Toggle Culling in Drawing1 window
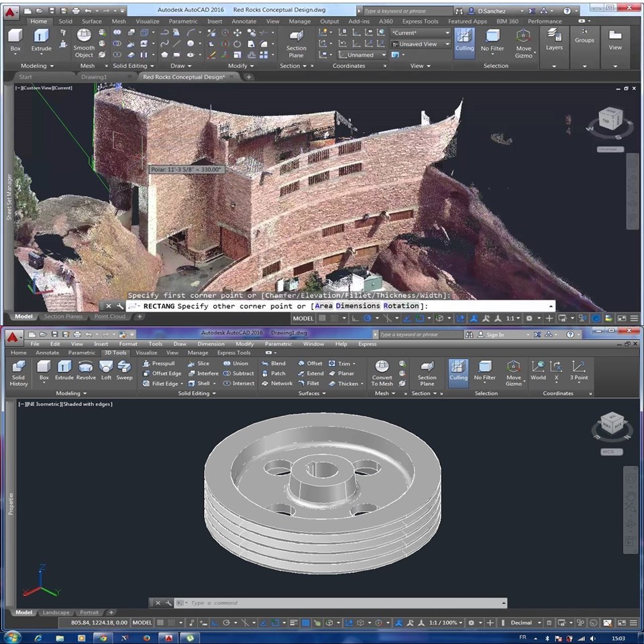Screen dimensions: 644x644 (459, 370)
